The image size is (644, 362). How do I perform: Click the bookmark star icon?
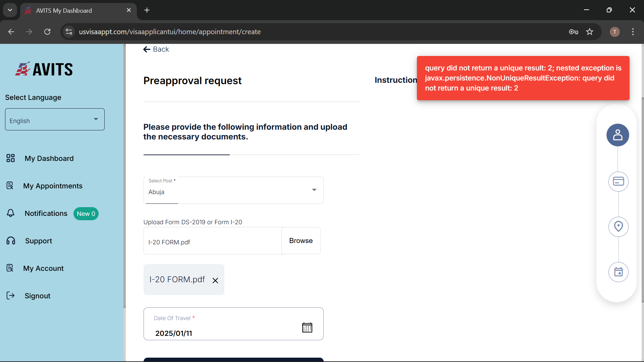click(590, 32)
